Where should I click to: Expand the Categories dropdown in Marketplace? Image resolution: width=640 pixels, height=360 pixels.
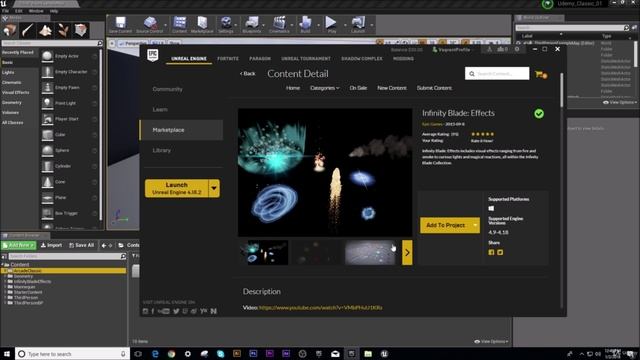[x=324, y=88]
